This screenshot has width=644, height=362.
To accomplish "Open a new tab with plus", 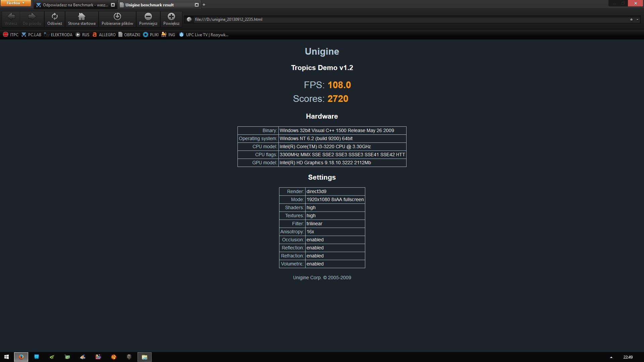I will 204,5.
